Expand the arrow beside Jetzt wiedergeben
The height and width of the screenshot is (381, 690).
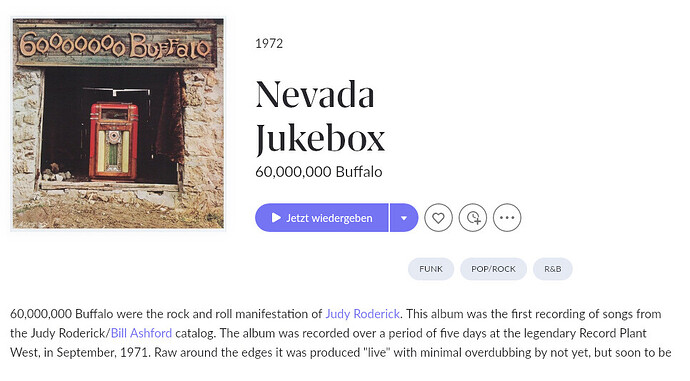point(404,218)
